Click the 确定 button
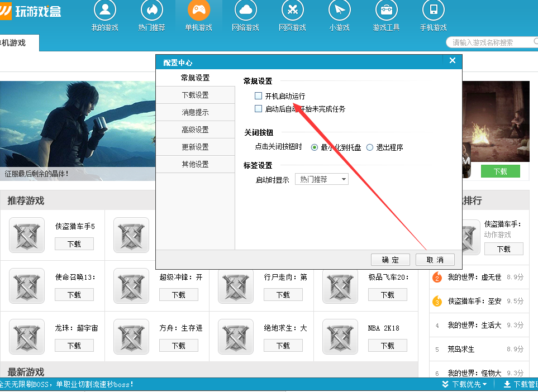Viewport: 538px width, 392px height. (x=391, y=260)
